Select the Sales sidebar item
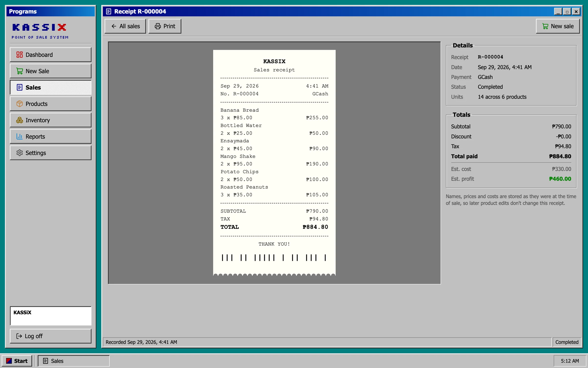 tap(50, 87)
